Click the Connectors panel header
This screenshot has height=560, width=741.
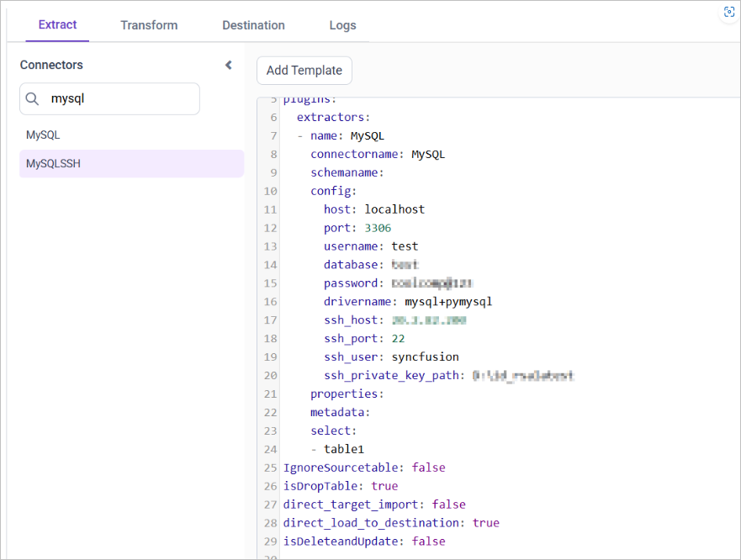(51, 64)
